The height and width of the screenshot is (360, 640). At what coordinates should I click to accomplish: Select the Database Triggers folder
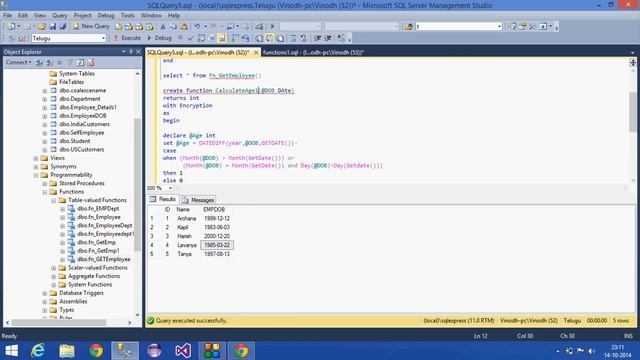tap(81, 293)
